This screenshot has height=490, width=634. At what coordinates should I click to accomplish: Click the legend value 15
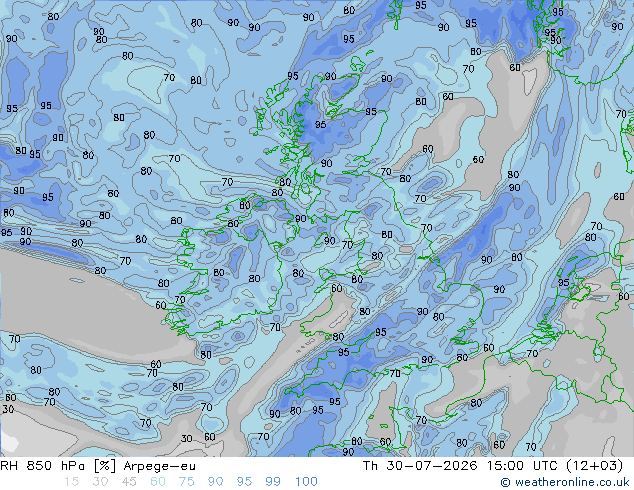pyautogui.click(x=71, y=482)
